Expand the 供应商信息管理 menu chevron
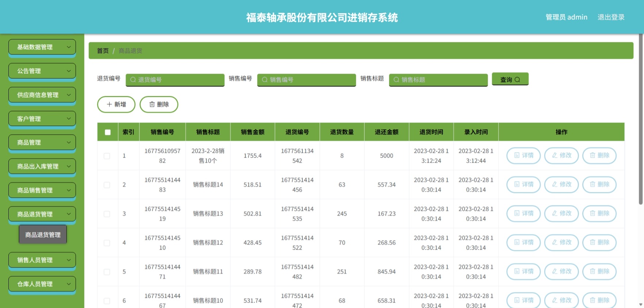The image size is (644, 308). point(69,95)
